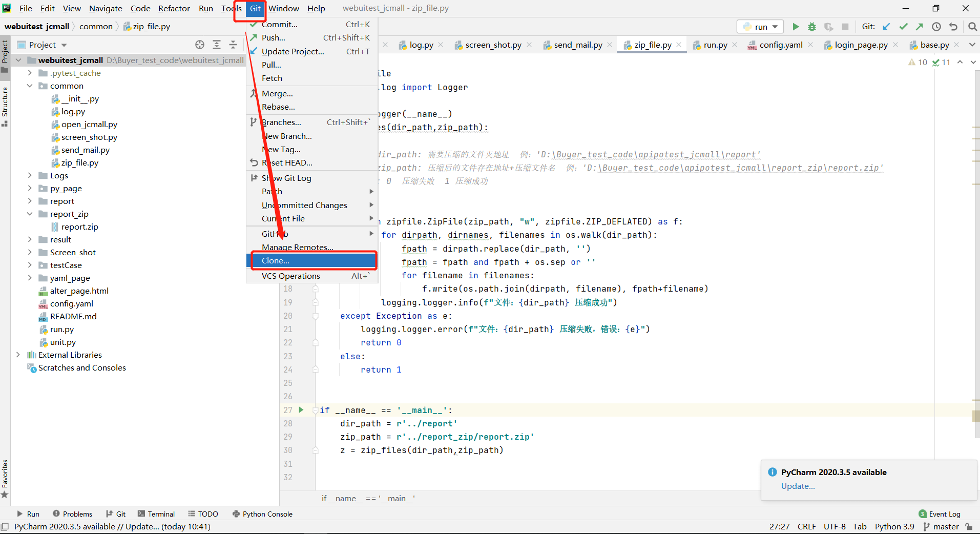Viewport: 980px width, 534px height.
Task: Click the warnings count indicator in editor
Action: (x=918, y=63)
